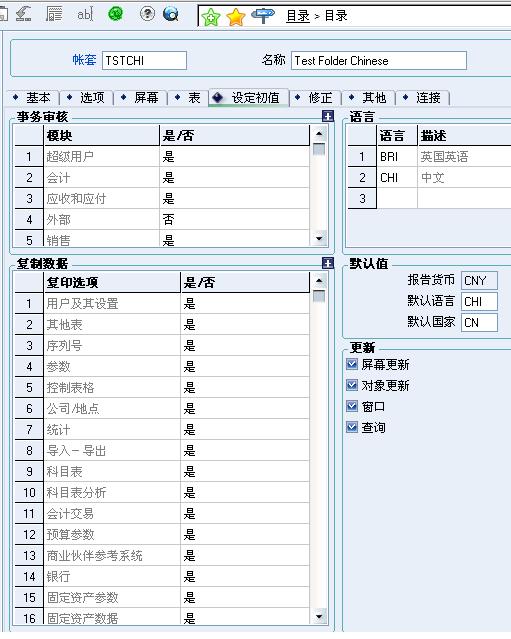Select the 设定初值 tab
The width and height of the screenshot is (511, 639).
tap(249, 98)
